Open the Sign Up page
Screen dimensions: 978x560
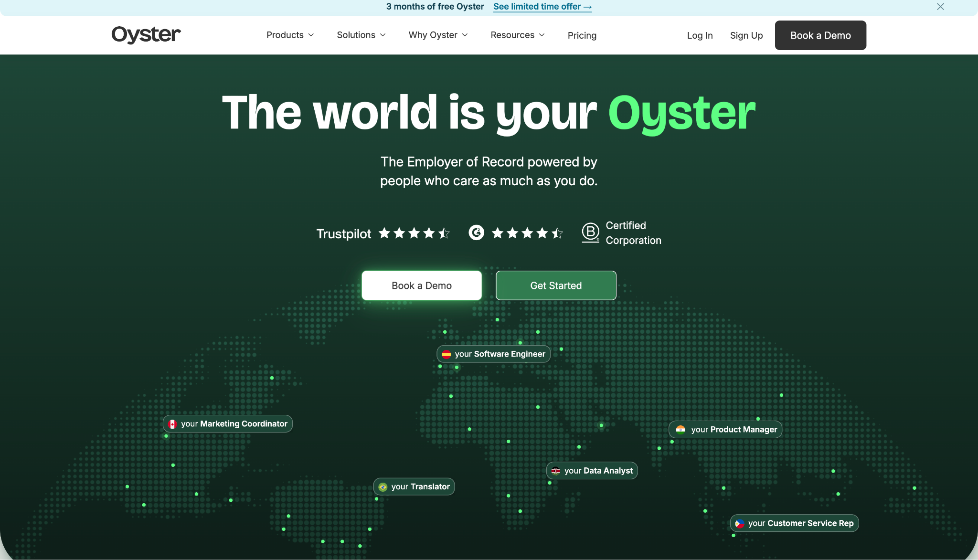(746, 35)
